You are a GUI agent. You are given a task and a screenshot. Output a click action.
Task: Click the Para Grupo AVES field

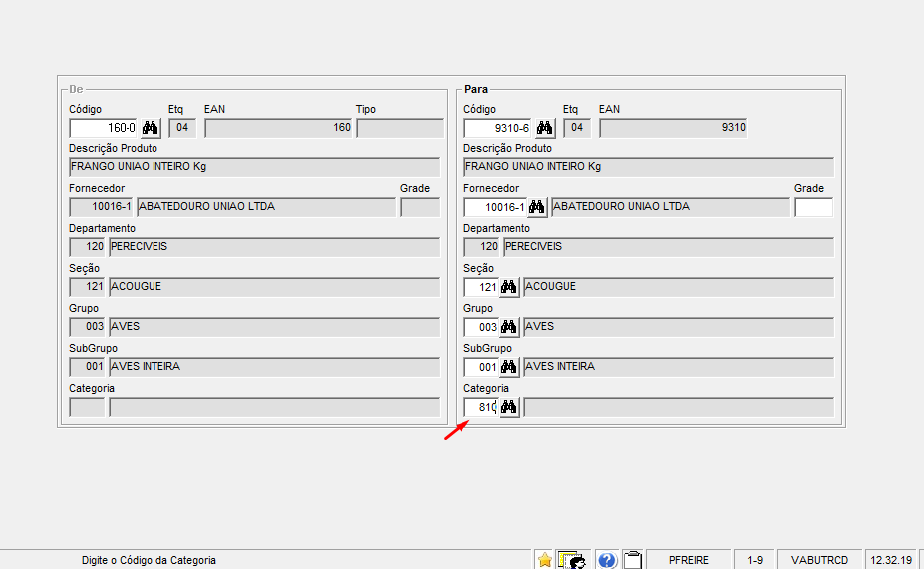click(x=679, y=327)
